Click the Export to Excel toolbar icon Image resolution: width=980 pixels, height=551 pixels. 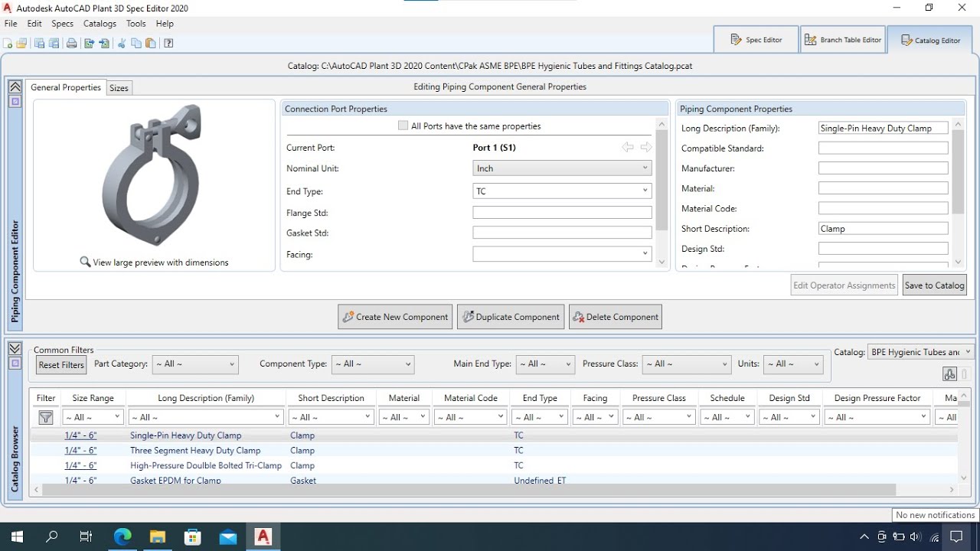tap(89, 44)
